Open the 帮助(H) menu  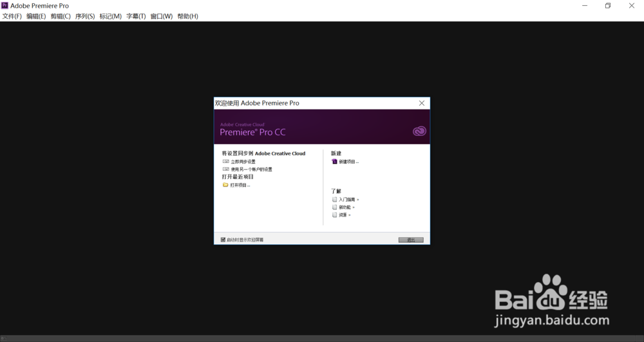187,16
